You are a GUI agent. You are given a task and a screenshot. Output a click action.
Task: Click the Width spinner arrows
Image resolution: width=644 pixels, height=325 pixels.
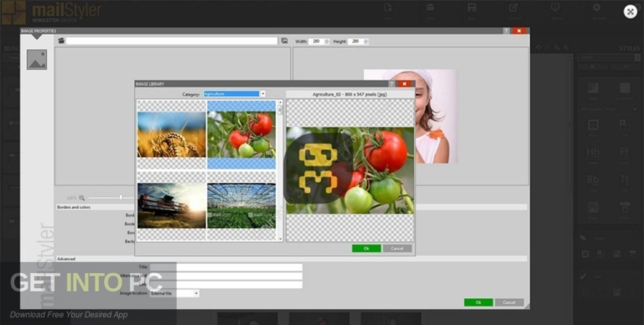(x=327, y=41)
